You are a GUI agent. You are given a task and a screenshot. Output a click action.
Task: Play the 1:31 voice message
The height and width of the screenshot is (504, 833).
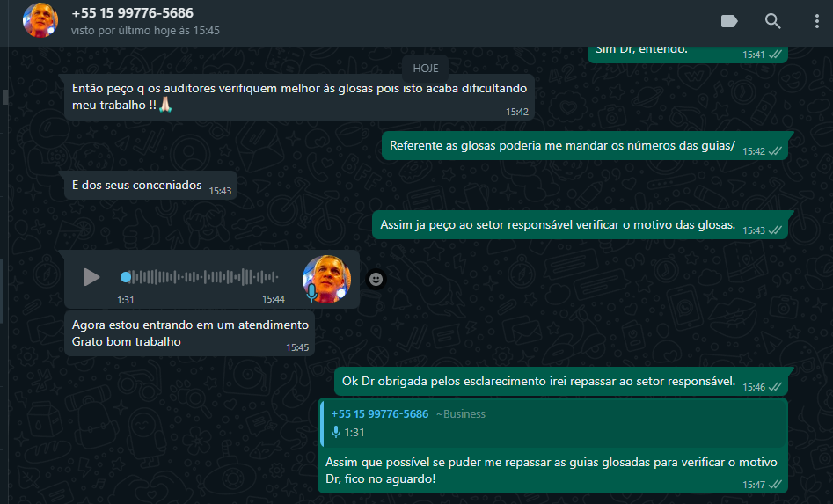coord(91,277)
